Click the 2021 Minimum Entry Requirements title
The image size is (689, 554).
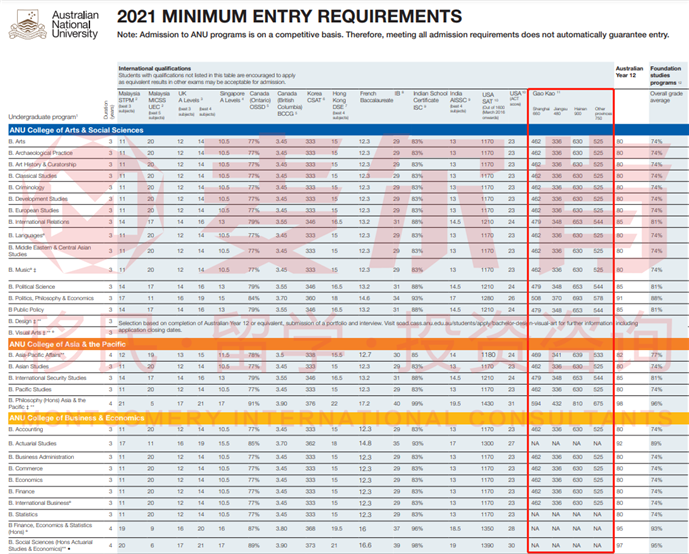click(x=289, y=17)
